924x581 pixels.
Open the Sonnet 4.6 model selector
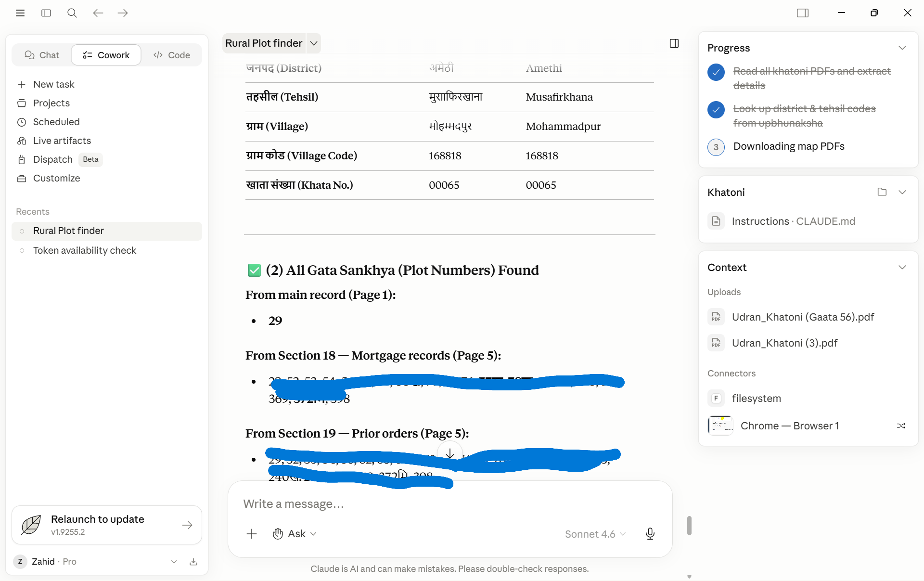click(595, 534)
